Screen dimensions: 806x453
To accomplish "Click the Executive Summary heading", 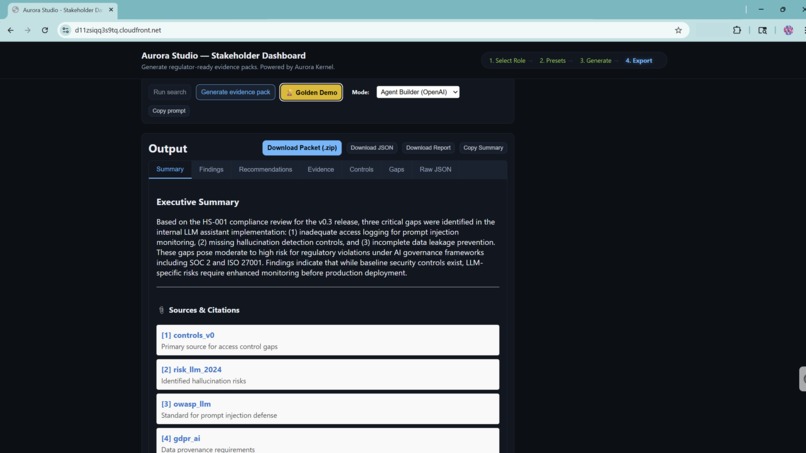I will [198, 202].
